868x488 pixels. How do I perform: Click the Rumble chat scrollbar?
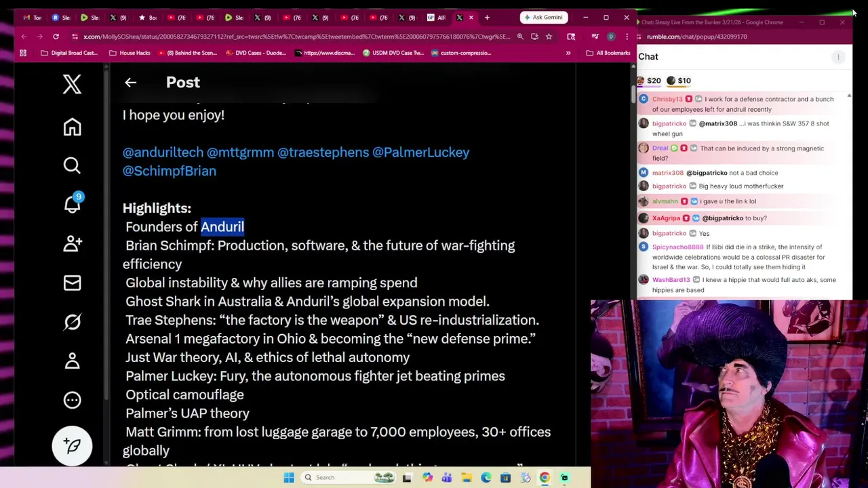[x=849, y=197]
